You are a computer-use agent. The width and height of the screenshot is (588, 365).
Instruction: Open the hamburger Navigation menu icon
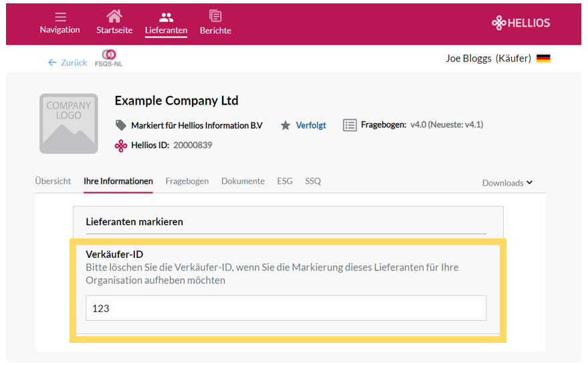(60, 17)
